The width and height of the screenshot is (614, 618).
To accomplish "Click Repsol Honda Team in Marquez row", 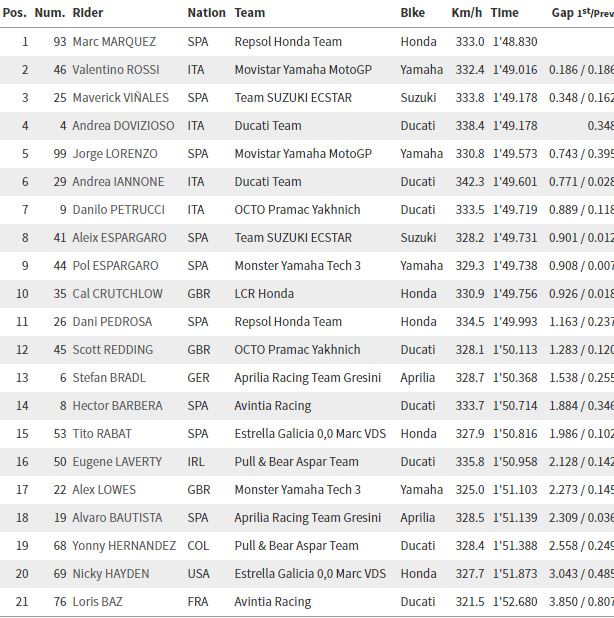I will coord(288,42).
